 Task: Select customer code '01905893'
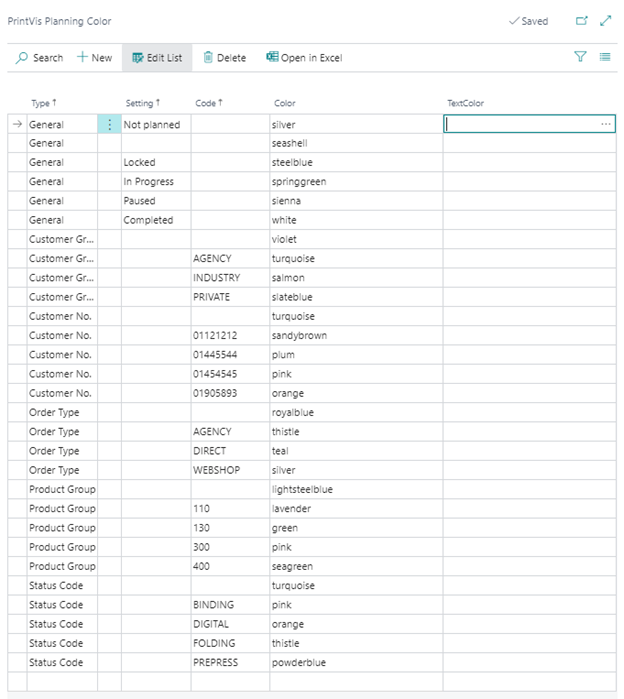(x=230, y=393)
